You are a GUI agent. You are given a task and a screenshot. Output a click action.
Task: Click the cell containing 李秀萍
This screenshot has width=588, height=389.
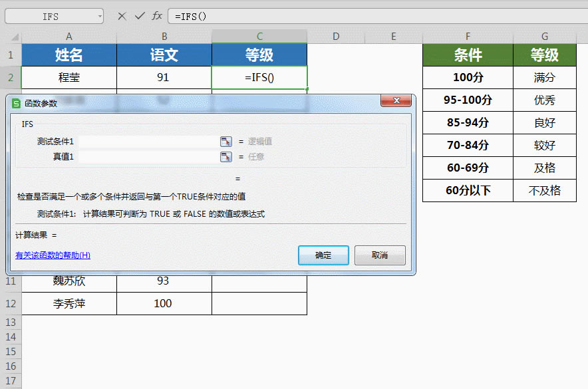point(69,304)
